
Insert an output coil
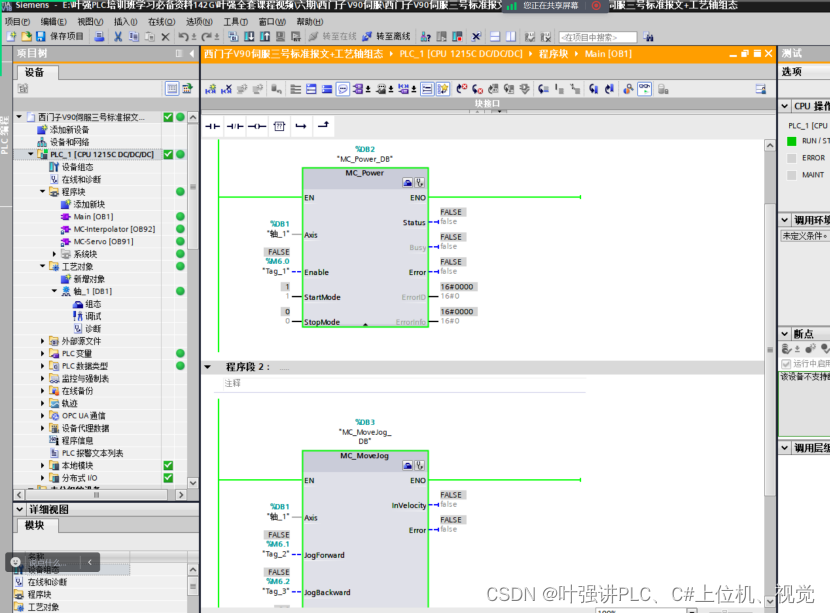(257, 126)
